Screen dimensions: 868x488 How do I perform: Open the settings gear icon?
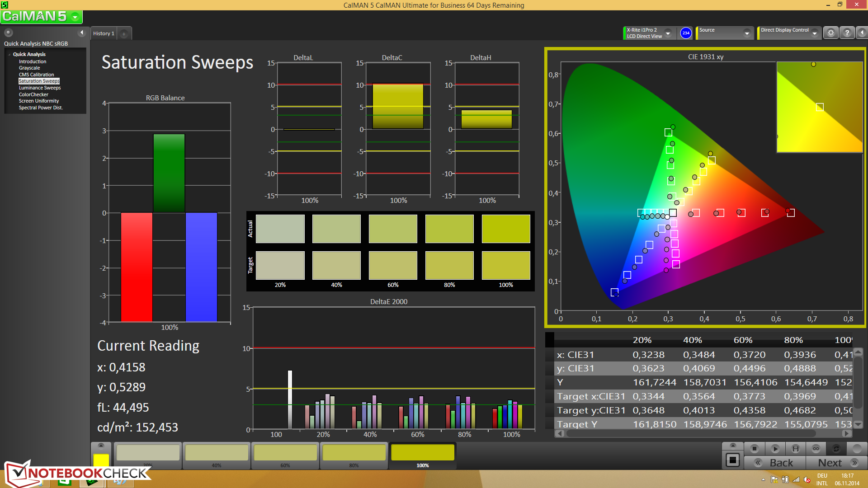pos(831,33)
